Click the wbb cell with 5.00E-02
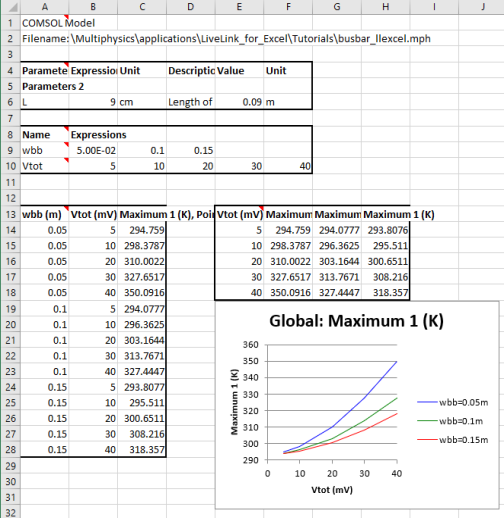 click(93, 150)
